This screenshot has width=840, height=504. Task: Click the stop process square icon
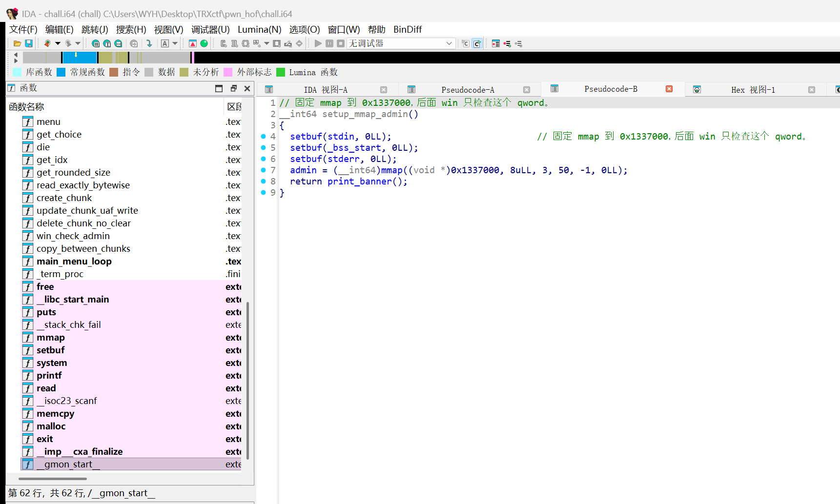click(341, 43)
